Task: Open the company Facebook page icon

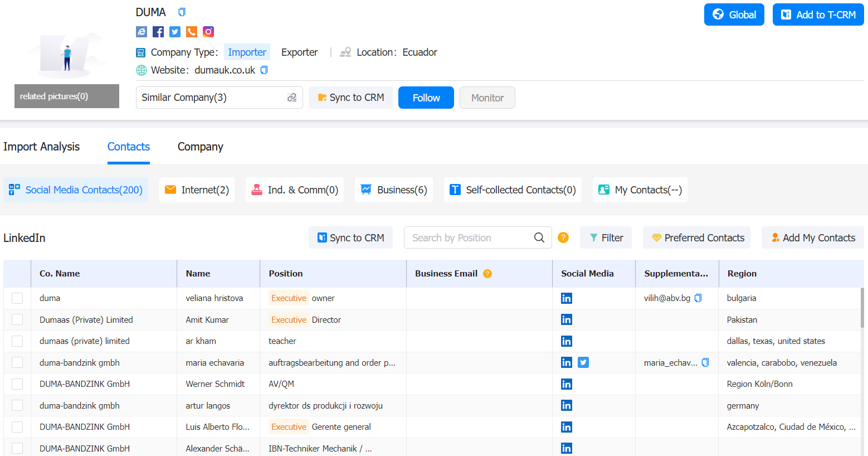Action: [x=158, y=32]
